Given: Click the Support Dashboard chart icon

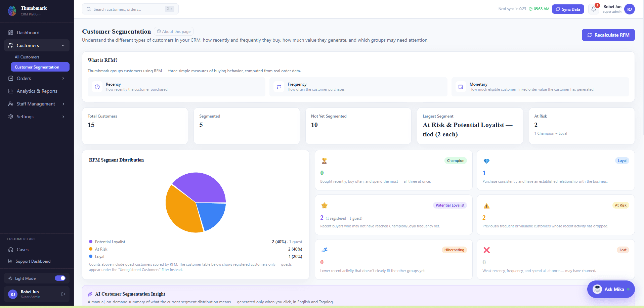Looking at the screenshot, I should click(x=10, y=261).
